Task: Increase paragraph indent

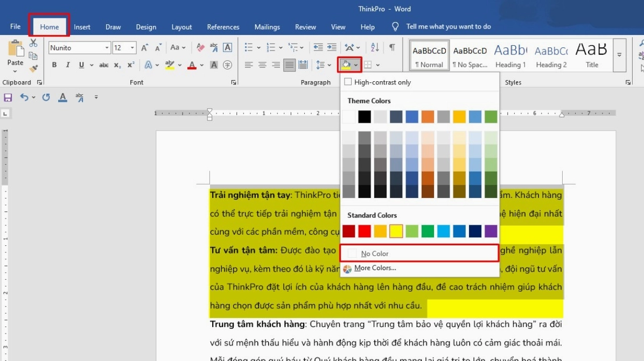Action: pyautogui.click(x=332, y=47)
